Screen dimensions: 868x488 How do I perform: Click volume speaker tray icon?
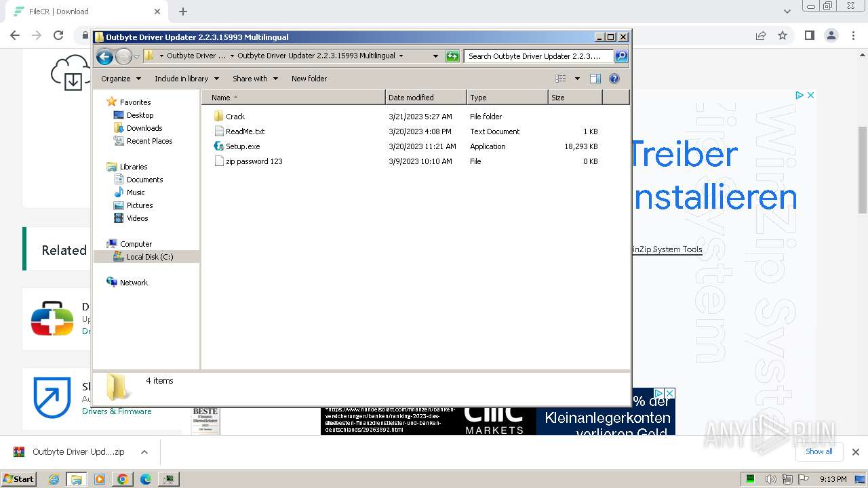tap(770, 479)
